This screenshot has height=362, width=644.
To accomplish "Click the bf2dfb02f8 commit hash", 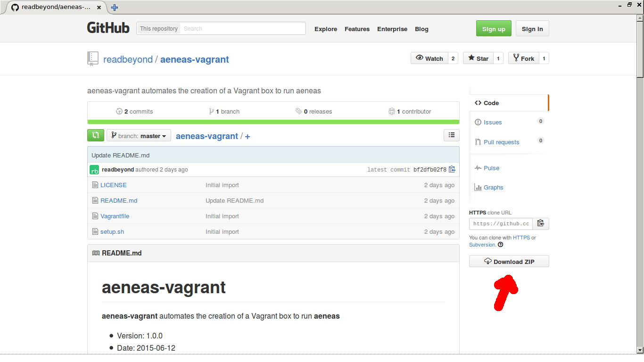I will pos(429,170).
